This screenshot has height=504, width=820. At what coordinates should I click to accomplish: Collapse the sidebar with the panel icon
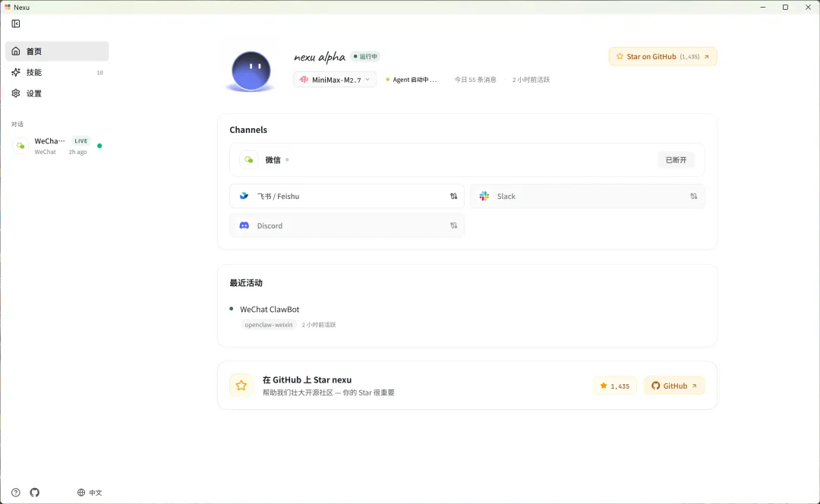coord(16,24)
